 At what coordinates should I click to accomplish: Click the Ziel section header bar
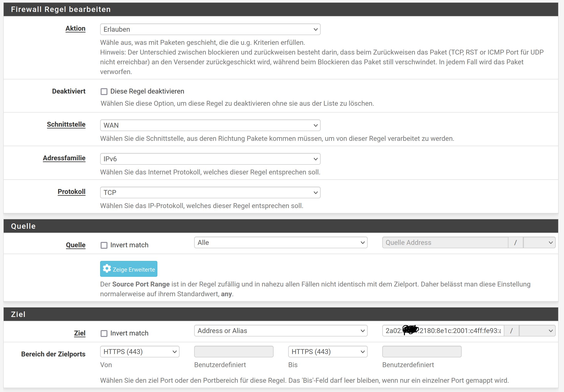tap(281, 314)
